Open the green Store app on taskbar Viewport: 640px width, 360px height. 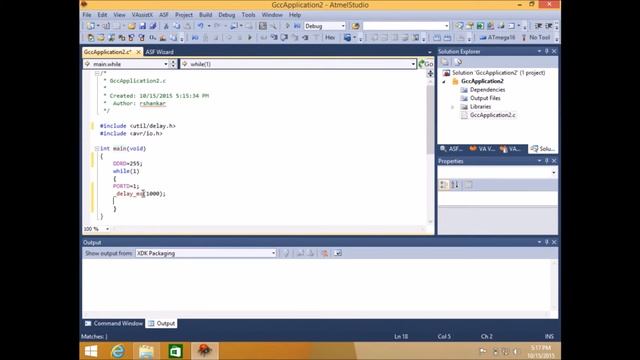coord(176,351)
